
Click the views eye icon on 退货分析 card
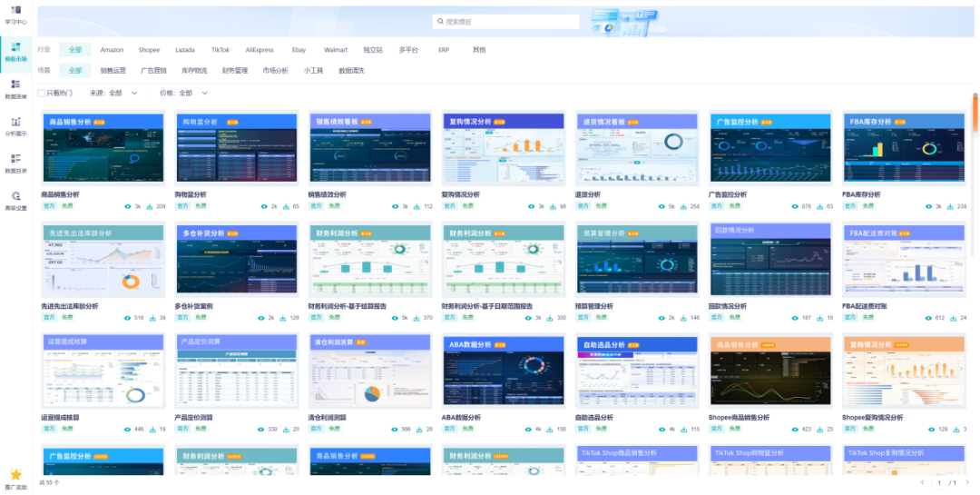click(x=661, y=206)
